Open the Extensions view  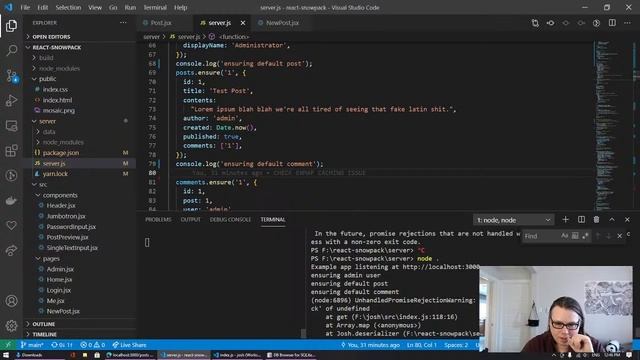(11, 151)
